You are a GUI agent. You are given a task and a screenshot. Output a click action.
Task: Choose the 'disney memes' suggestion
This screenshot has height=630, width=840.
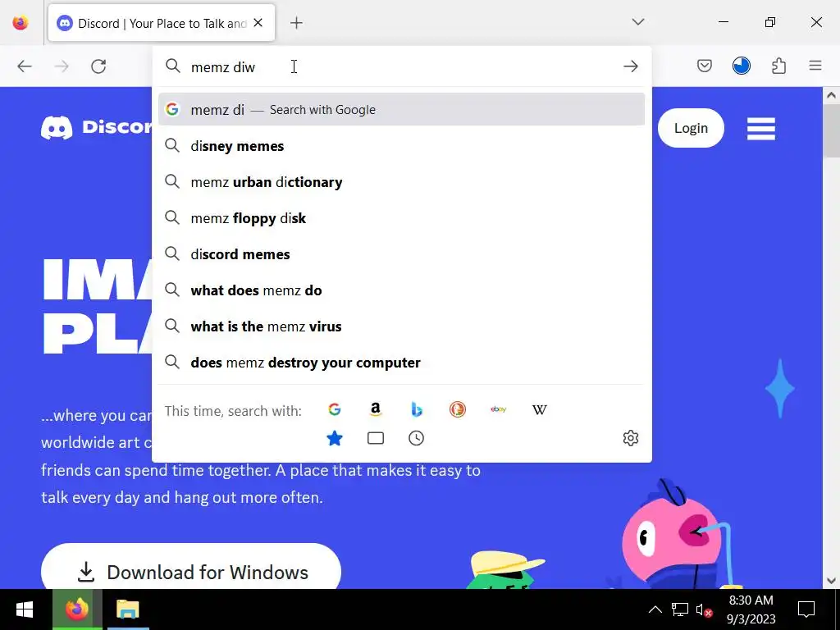point(401,146)
